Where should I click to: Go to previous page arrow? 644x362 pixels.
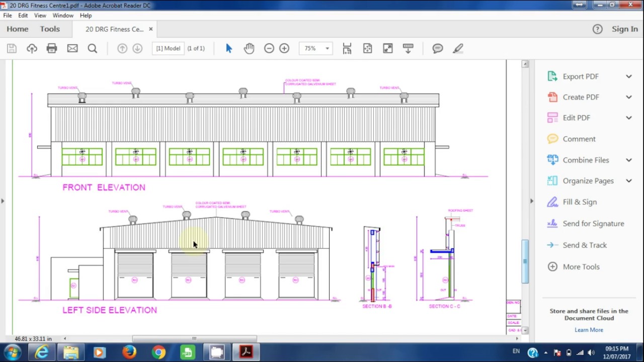(122, 48)
